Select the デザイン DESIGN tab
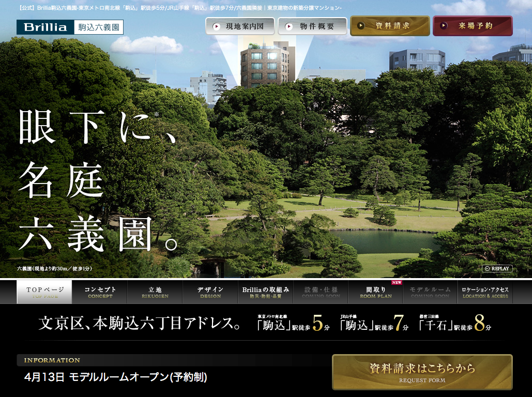This screenshot has width=532, height=397. 210,292
